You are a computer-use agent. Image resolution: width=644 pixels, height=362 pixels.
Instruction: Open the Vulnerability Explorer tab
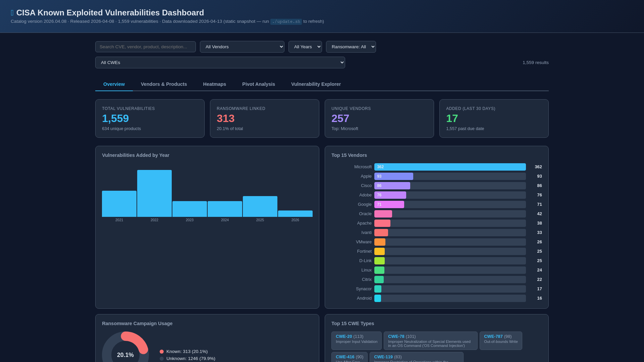click(x=316, y=84)
